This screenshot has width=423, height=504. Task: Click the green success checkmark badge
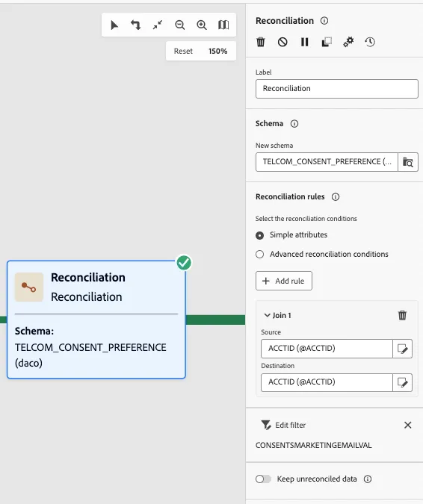click(184, 263)
